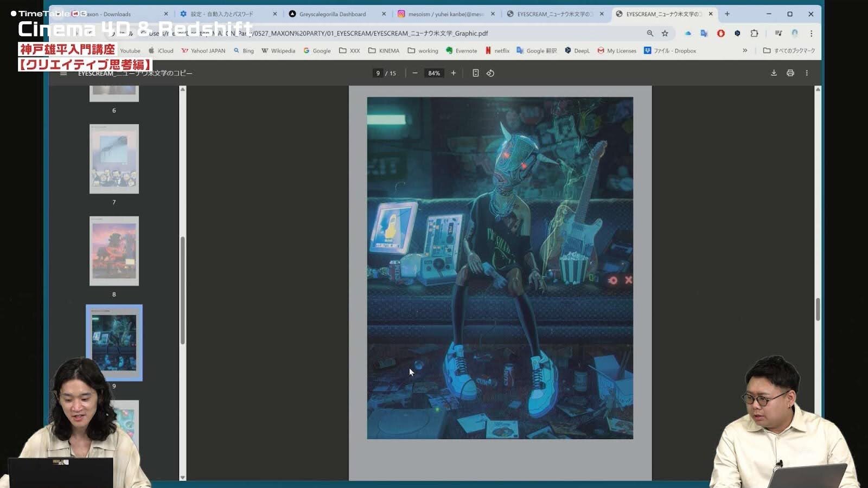Image resolution: width=868 pixels, height=488 pixels.
Task: Open the Chrome extensions puzzle icon
Action: (x=754, y=34)
